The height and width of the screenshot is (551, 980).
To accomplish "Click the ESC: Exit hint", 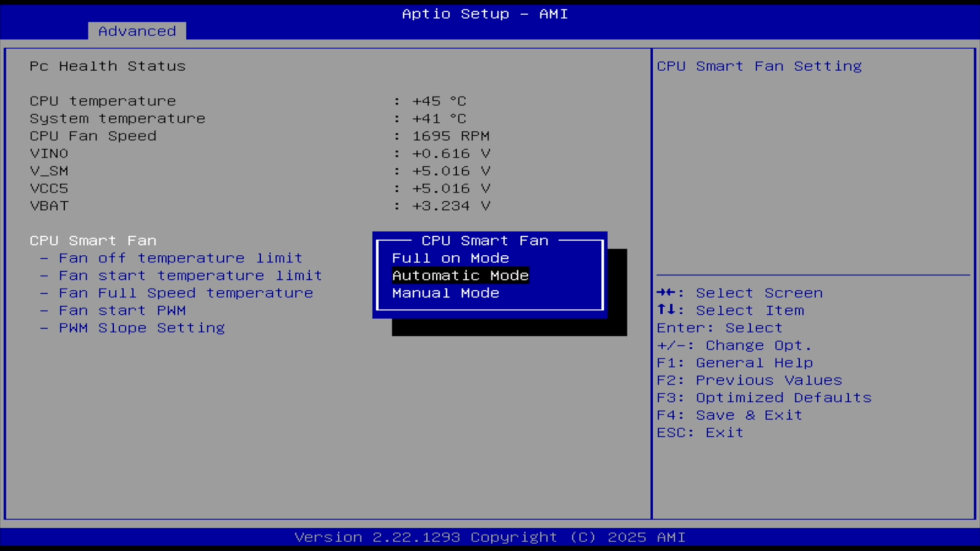I will click(700, 433).
